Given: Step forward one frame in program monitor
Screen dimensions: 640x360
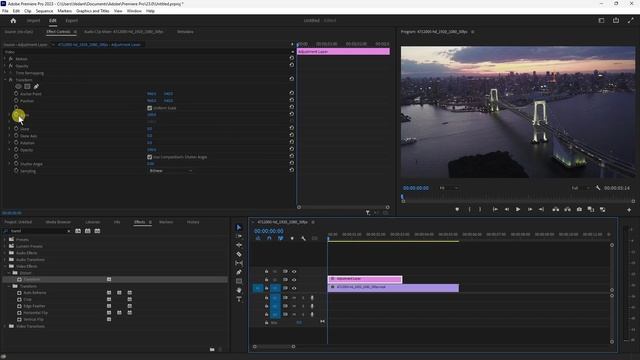Looking at the screenshot, I should [530, 209].
